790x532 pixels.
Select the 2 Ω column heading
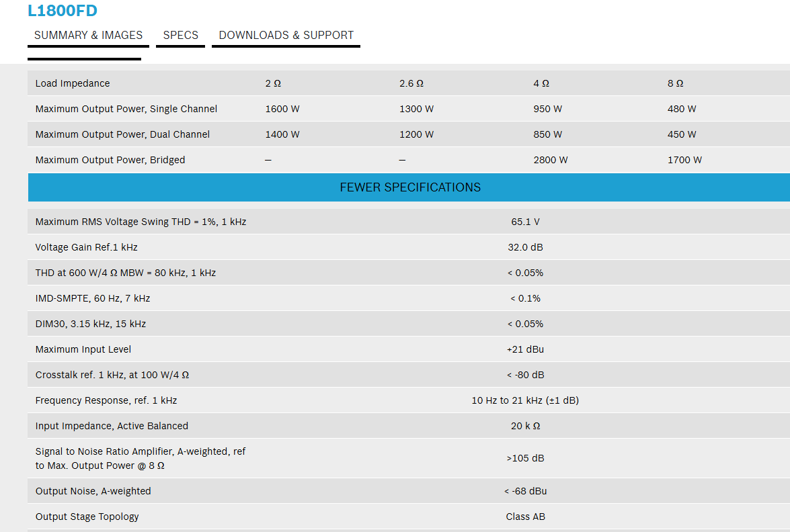tap(273, 83)
